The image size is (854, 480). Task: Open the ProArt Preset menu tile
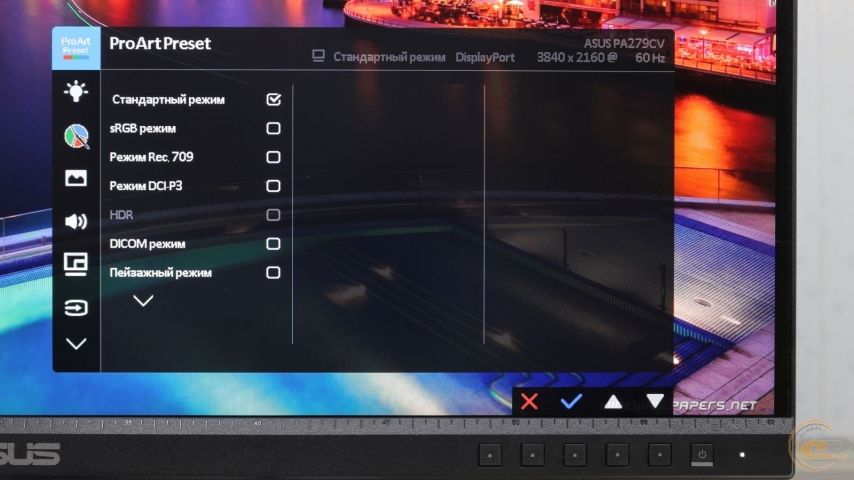tap(76, 48)
